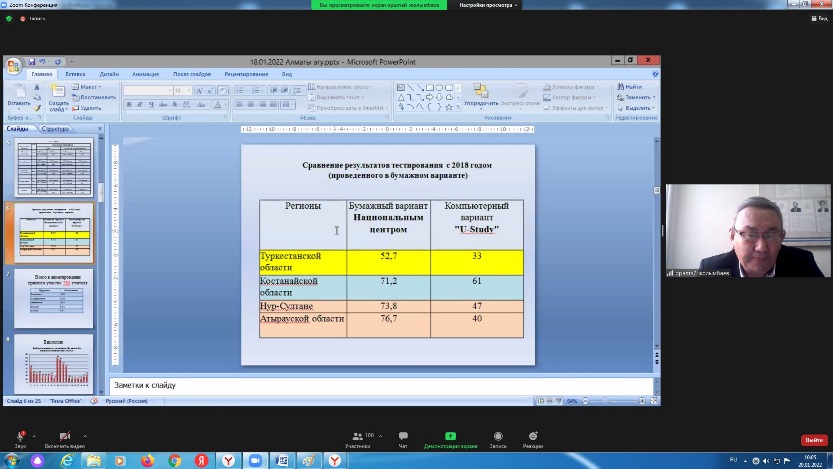
Task: Select the Структура outline pane tab
Action: point(56,129)
